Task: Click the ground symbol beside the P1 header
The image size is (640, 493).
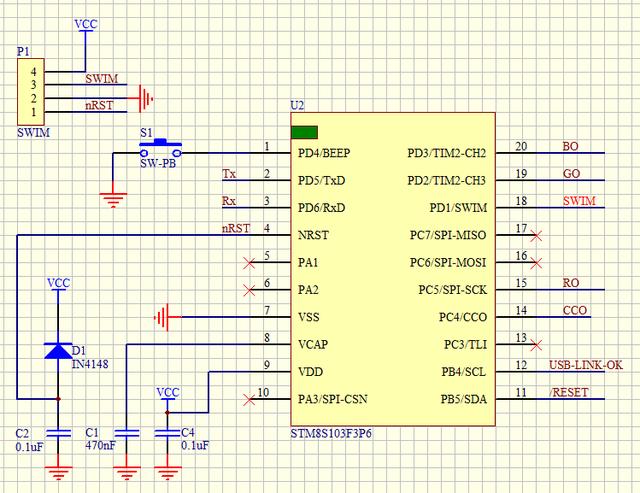Action: 147,98
